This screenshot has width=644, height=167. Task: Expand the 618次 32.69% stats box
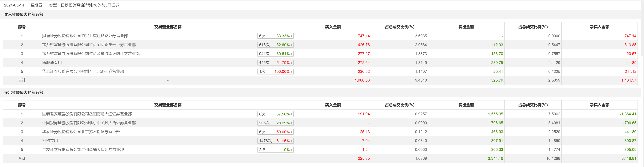pos(275,45)
